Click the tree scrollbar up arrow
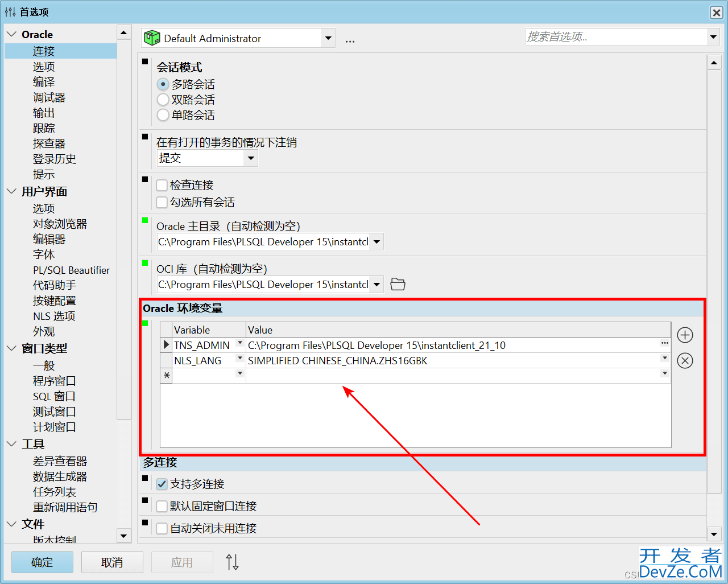728x584 pixels. (x=123, y=32)
